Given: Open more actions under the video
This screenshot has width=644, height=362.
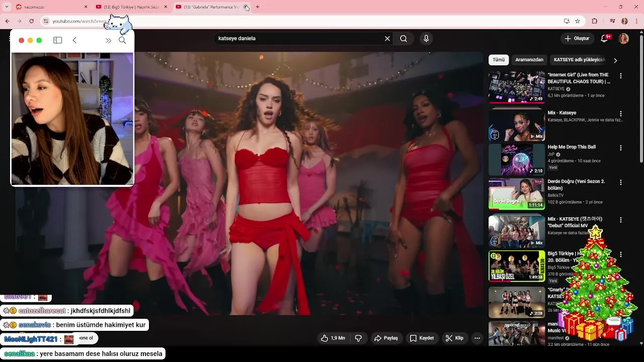Looking at the screenshot, I should 477,338.
